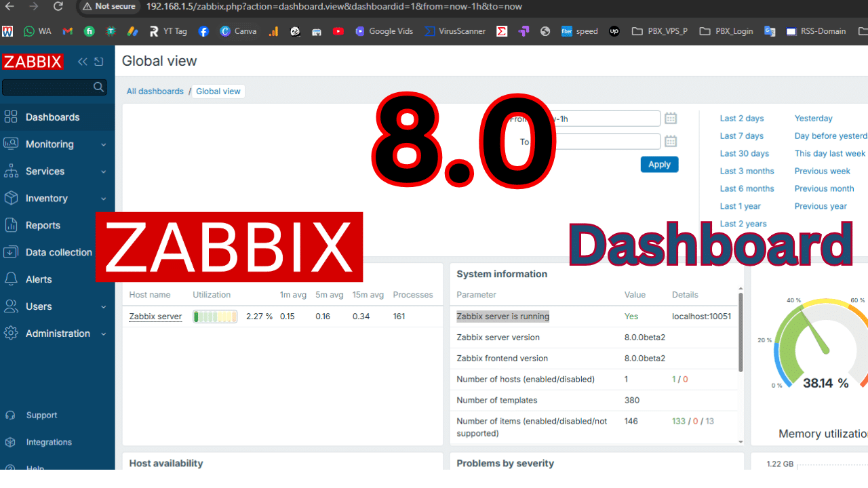The image size is (868, 488).
Task: Open the VirusScanner bookmark
Action: click(455, 31)
